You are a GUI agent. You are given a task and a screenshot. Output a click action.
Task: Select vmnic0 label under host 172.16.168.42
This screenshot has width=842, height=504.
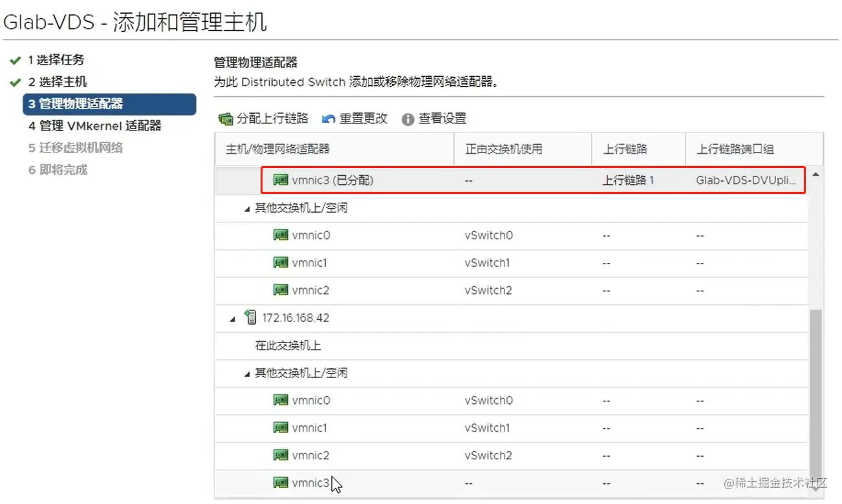310,400
